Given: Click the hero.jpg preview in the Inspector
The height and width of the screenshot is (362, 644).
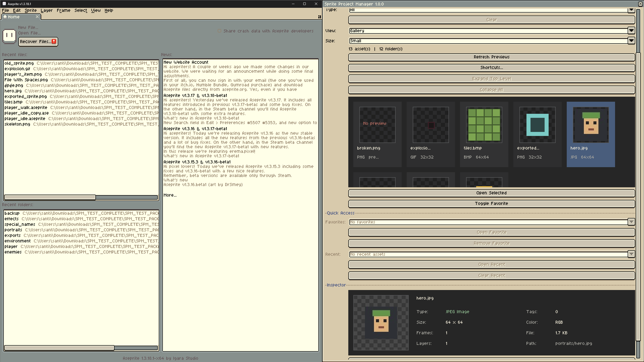Looking at the screenshot, I should click(381, 323).
